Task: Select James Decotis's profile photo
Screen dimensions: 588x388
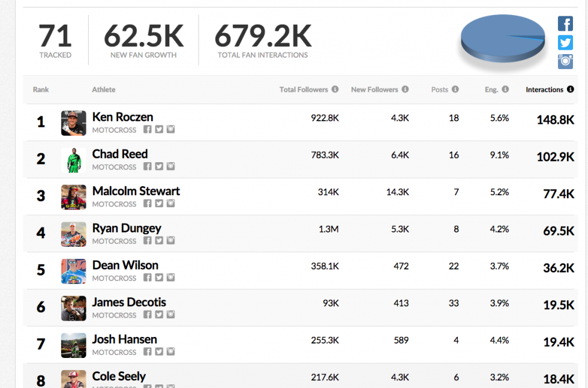Action: 73,308
